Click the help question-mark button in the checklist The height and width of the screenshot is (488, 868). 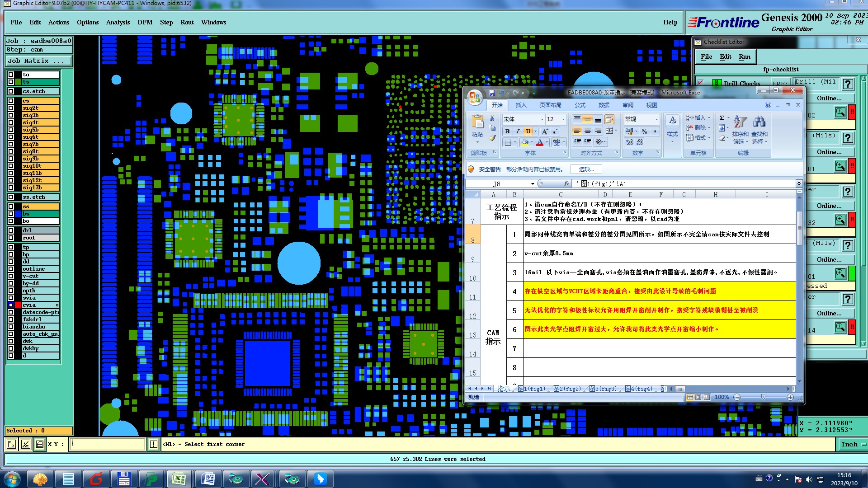pos(848,84)
